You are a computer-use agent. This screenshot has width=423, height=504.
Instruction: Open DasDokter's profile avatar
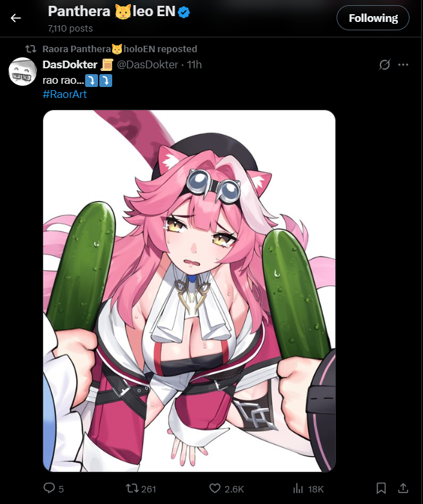pyautogui.click(x=23, y=72)
